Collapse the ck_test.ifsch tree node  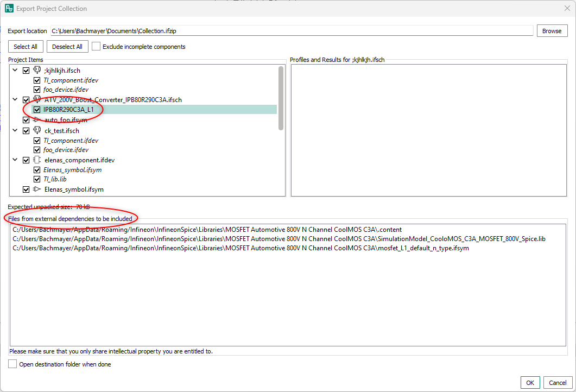tap(15, 130)
